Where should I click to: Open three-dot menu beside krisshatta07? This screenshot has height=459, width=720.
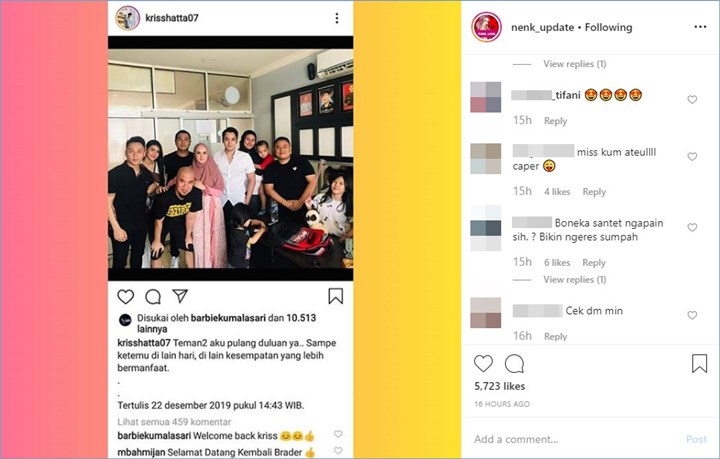coord(337,18)
